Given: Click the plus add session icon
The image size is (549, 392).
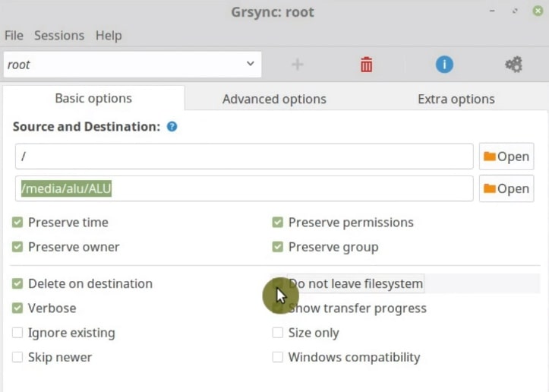Looking at the screenshot, I should pos(297,65).
